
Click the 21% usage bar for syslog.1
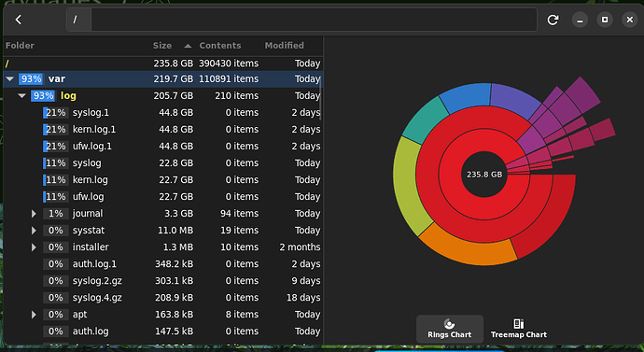coord(55,113)
